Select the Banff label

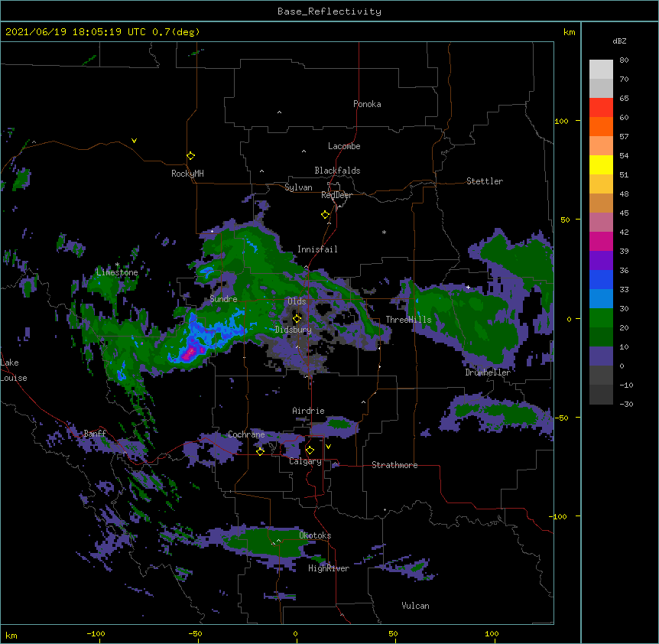(x=95, y=434)
